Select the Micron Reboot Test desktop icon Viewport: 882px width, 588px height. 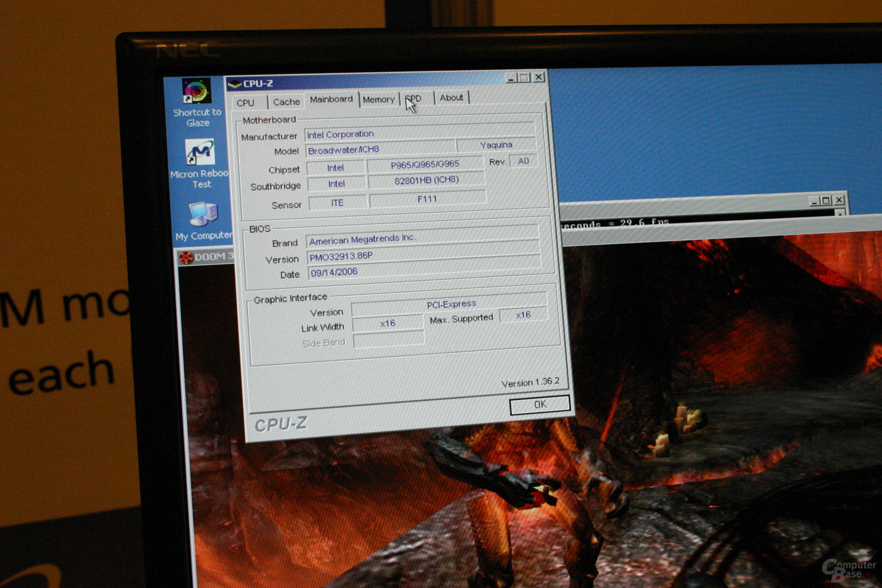tap(200, 163)
